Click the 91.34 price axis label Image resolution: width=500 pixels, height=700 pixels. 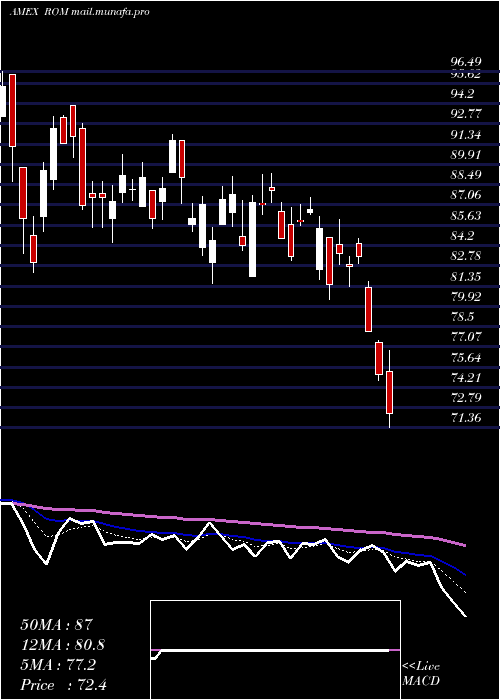click(466, 134)
